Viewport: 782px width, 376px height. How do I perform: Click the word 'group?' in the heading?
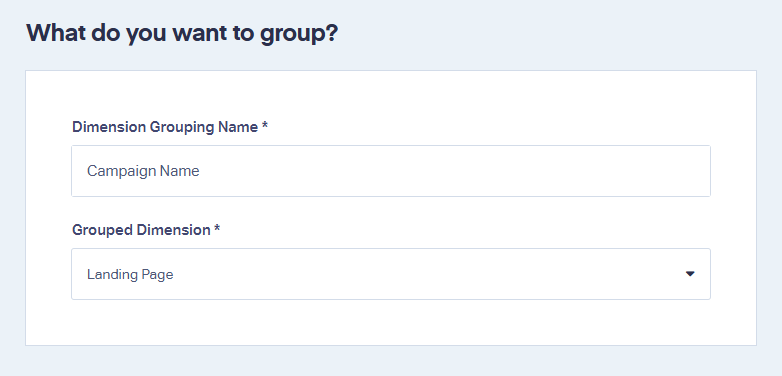point(299,35)
